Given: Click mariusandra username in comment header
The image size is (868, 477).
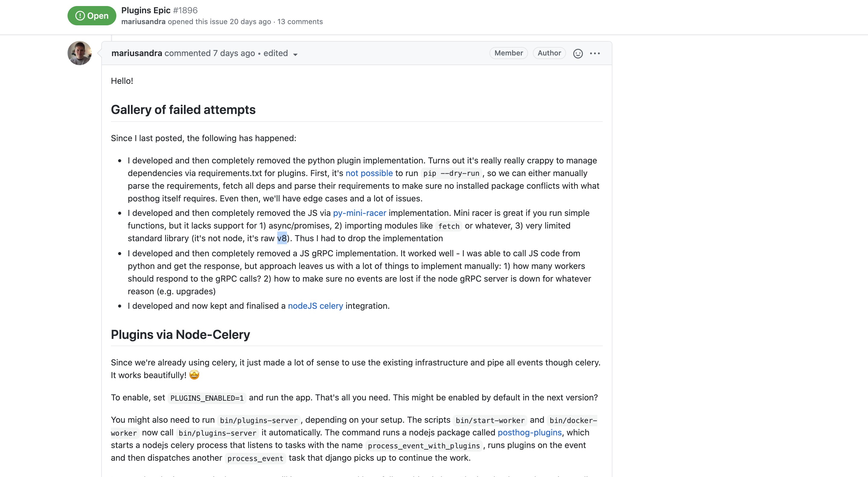Looking at the screenshot, I should coord(137,53).
